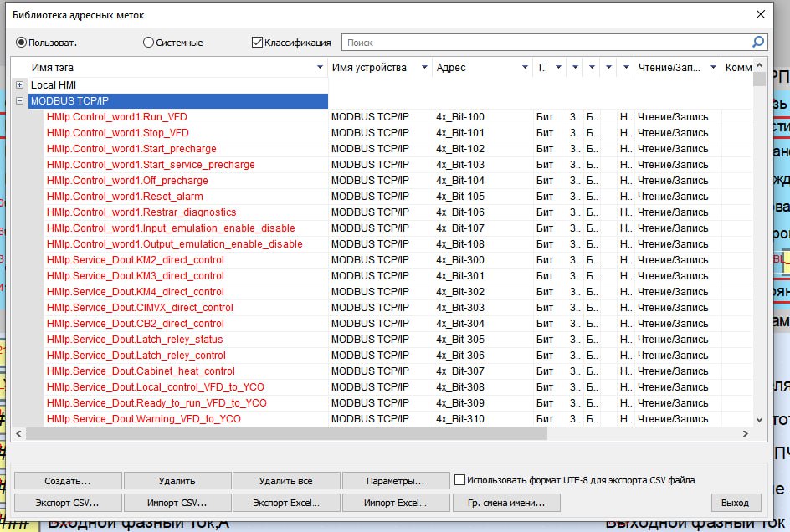Open the Имя тэга column filter dropdown
Viewport: 790px width, 532px height.
pyautogui.click(x=320, y=67)
